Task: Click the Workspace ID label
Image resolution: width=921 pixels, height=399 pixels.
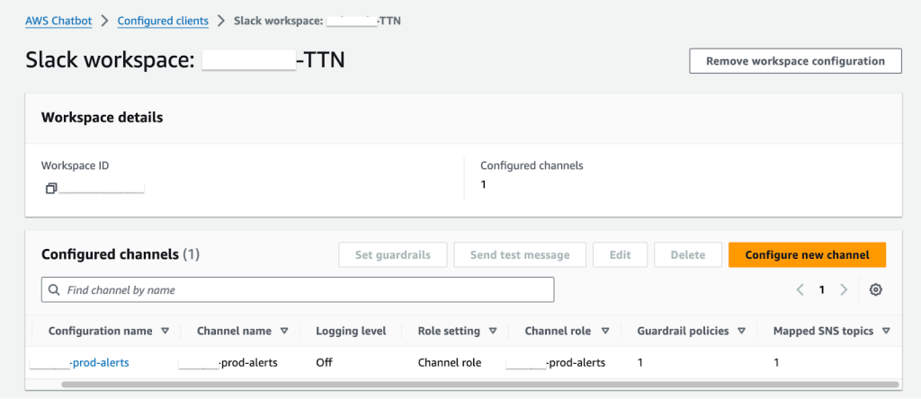Action: pos(75,166)
